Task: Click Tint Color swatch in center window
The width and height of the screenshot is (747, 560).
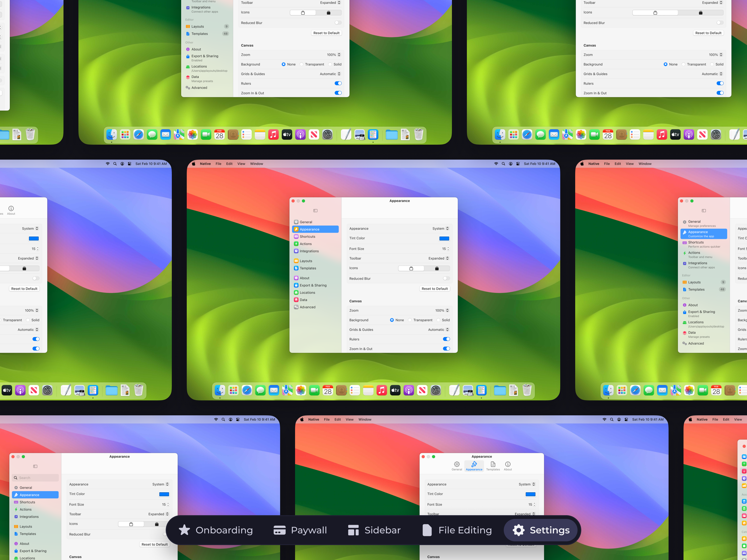Action: pyautogui.click(x=444, y=238)
